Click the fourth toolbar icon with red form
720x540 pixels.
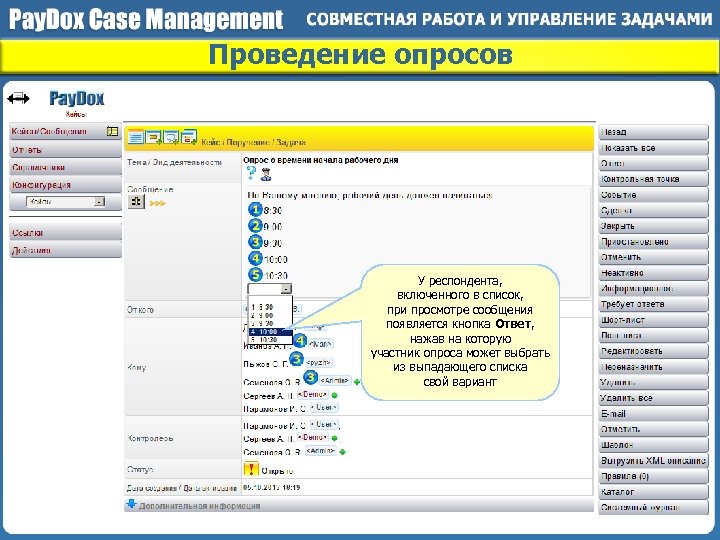coord(189,137)
